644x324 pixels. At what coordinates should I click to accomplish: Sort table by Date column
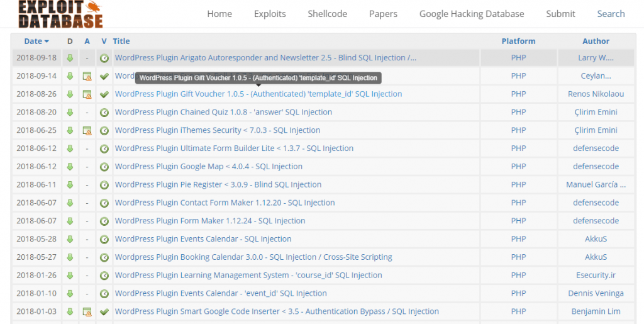click(x=36, y=41)
